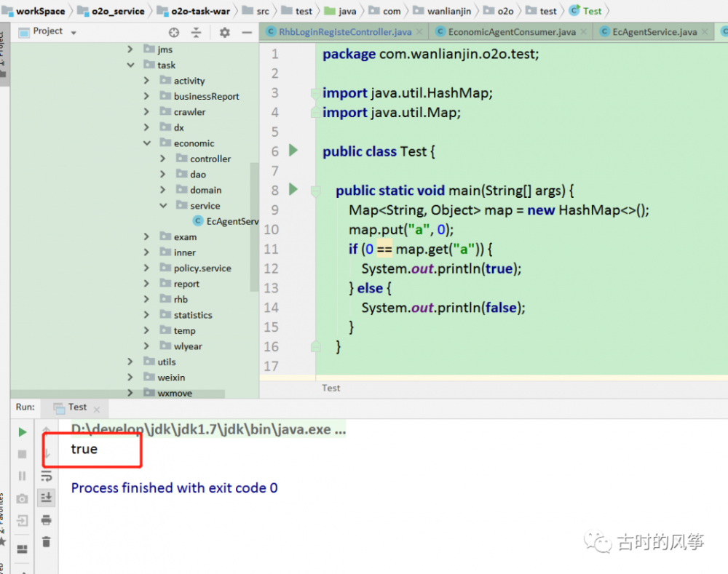The height and width of the screenshot is (574, 728).
Task: Open Run configuration settings via the gear icon
Action: tap(224, 32)
